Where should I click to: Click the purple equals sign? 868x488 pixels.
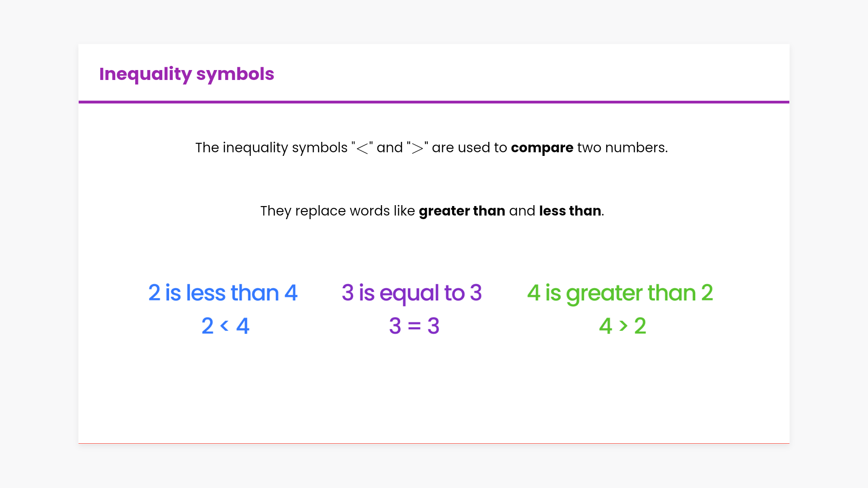(414, 326)
